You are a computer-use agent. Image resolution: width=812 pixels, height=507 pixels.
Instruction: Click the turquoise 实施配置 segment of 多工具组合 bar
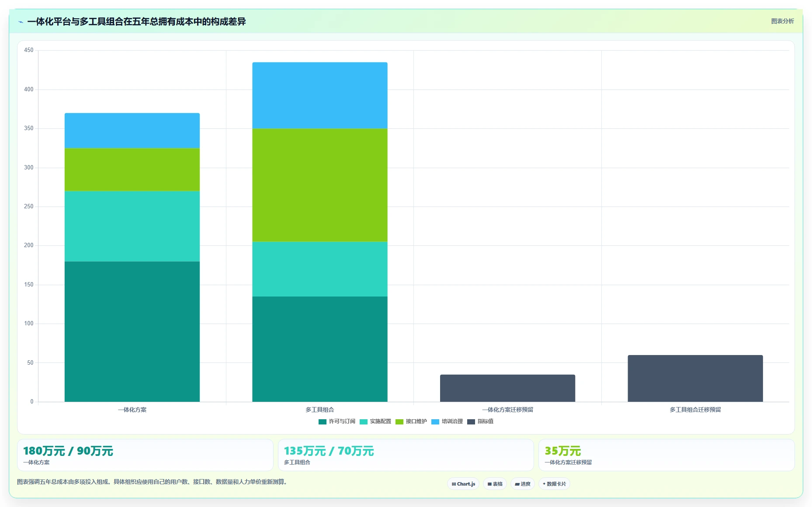click(x=320, y=269)
